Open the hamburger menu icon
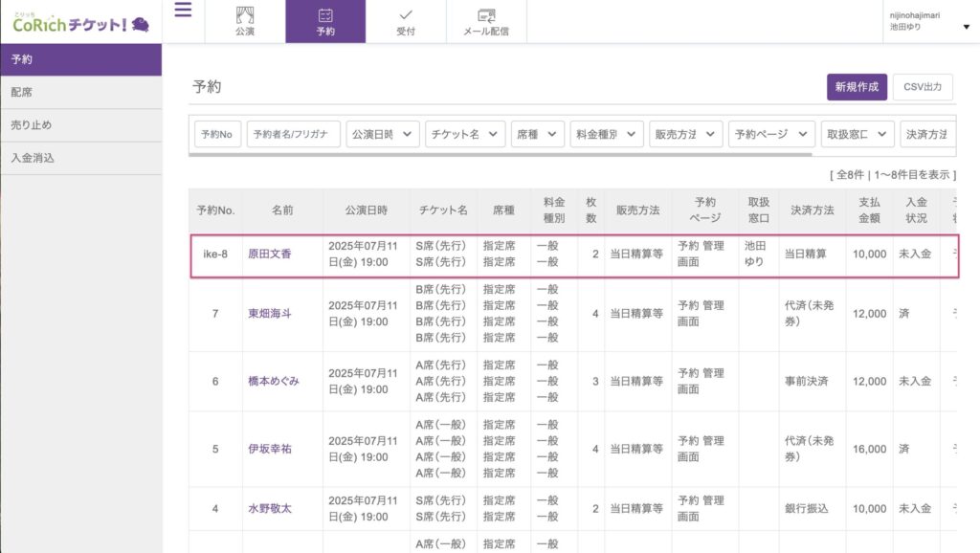Viewport: 980px width, 553px height. click(x=183, y=11)
